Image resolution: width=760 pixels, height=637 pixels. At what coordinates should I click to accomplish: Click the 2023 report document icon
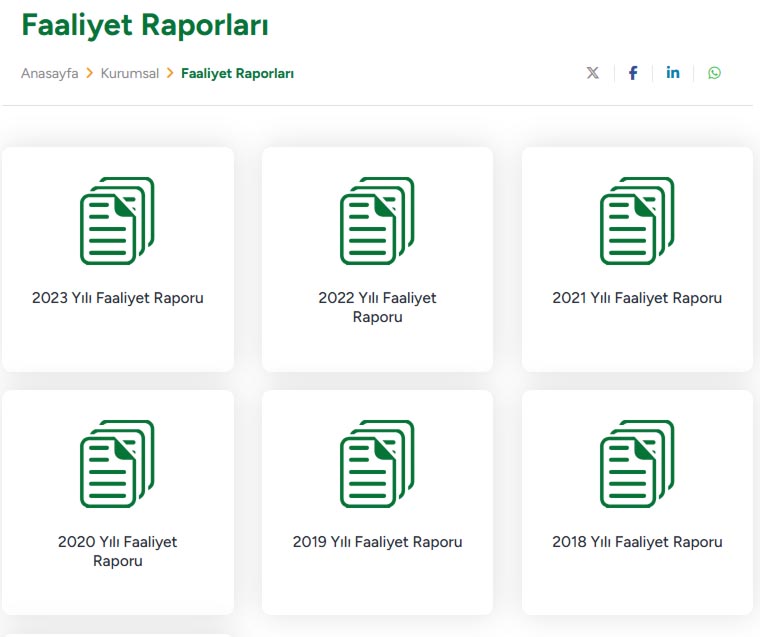coord(117,221)
